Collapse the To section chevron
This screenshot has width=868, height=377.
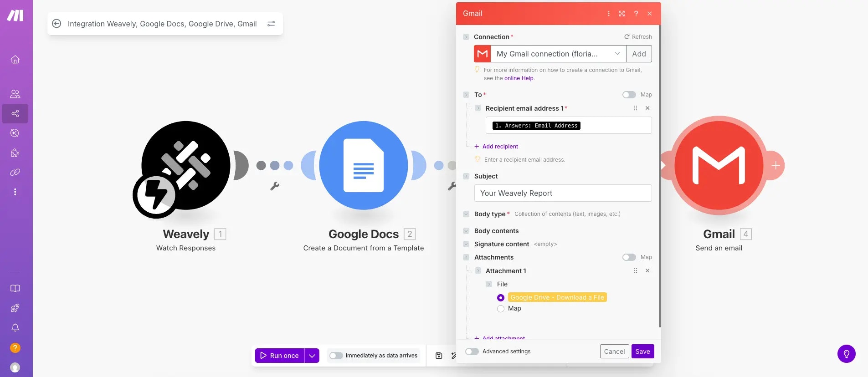[x=466, y=95]
